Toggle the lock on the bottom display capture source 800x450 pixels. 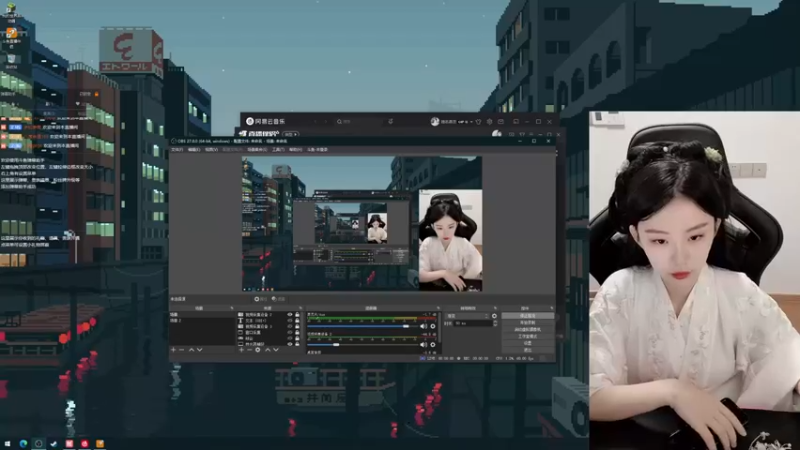coord(297,344)
